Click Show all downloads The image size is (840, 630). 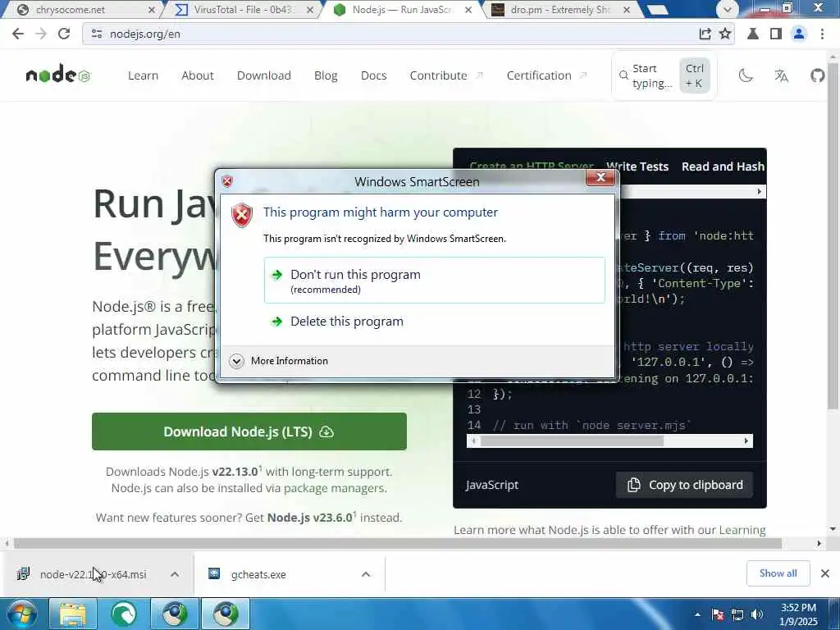(778, 573)
